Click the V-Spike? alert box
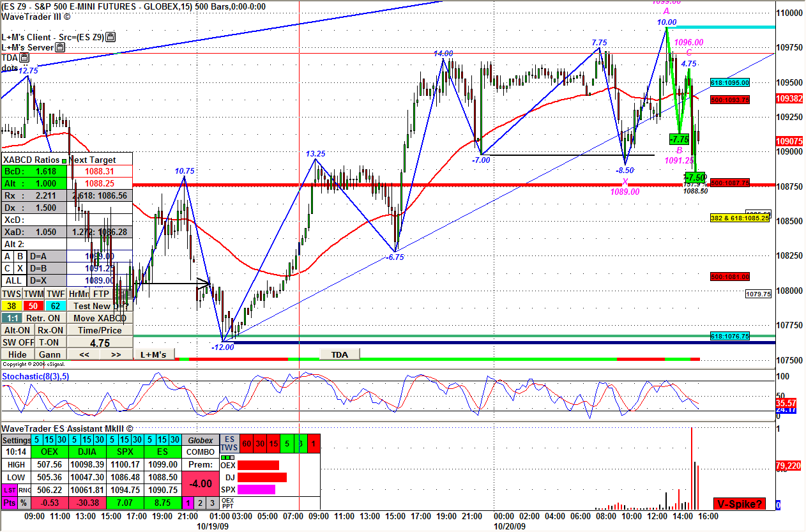This screenshot has height=532, width=806. [738, 504]
